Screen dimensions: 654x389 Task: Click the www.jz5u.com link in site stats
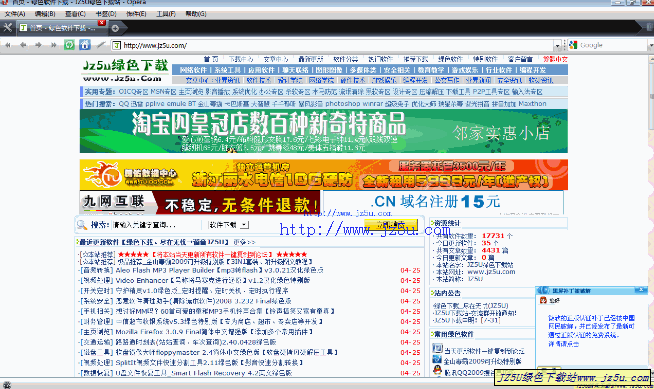[x=491, y=272]
